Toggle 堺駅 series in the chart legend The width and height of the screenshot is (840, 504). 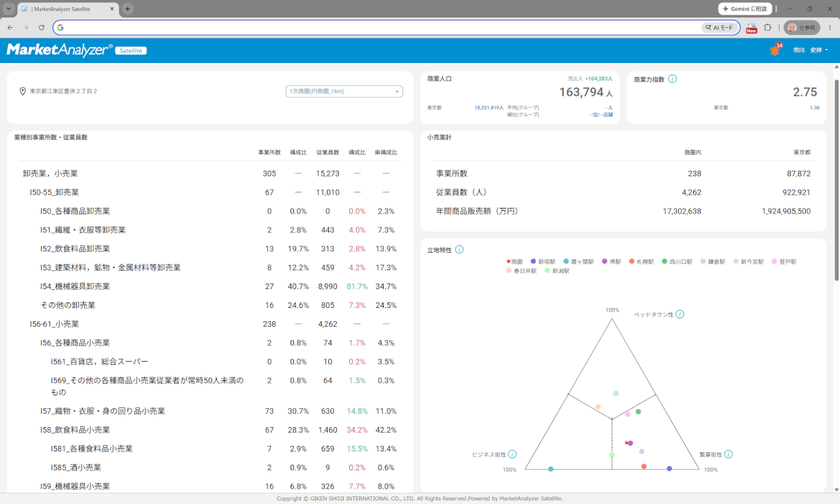(x=610, y=261)
